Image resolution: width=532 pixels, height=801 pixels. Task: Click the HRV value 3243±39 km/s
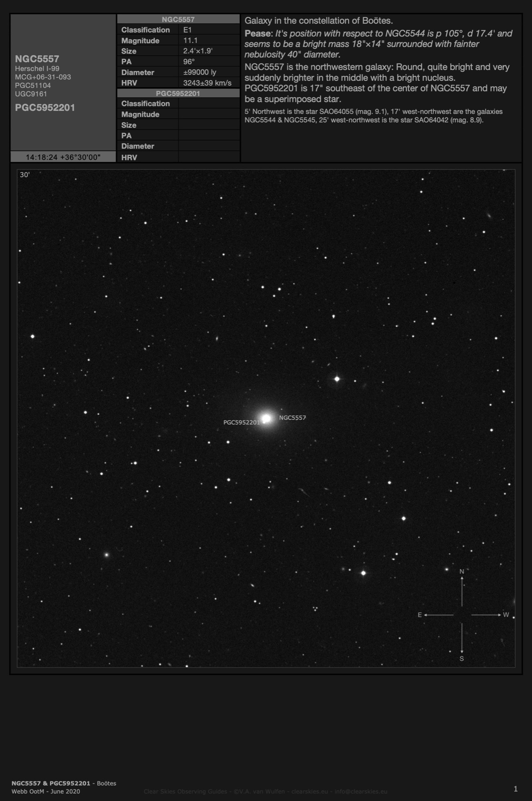[x=207, y=83]
